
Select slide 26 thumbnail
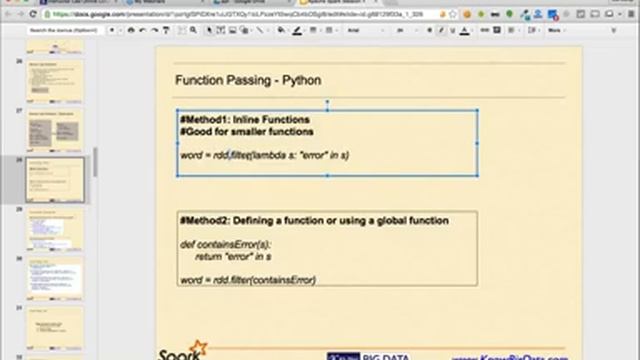click(x=55, y=81)
